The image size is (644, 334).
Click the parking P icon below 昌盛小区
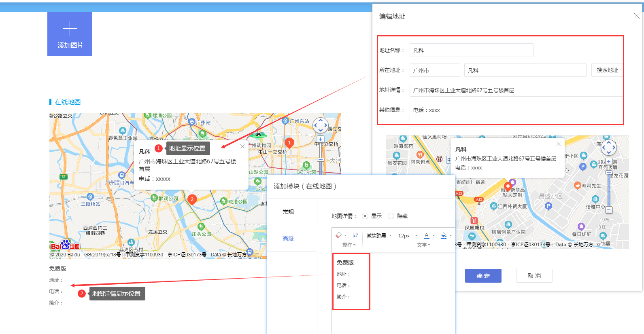(x=548, y=206)
